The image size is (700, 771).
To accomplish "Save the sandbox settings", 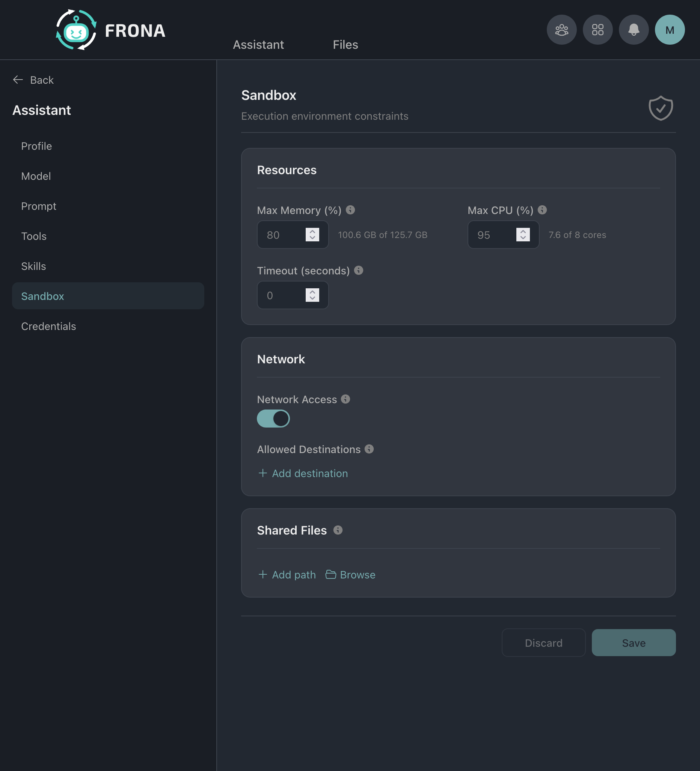I will (633, 643).
